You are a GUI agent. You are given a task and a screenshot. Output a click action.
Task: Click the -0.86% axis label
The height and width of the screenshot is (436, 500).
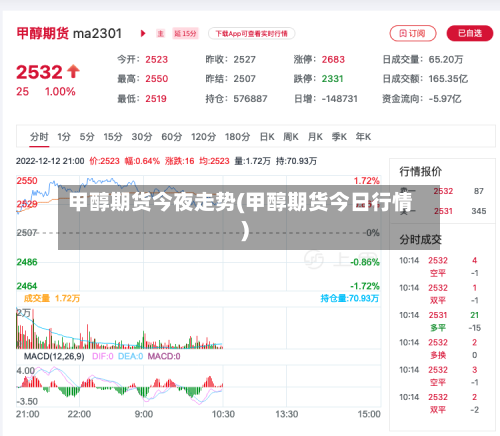(365, 262)
